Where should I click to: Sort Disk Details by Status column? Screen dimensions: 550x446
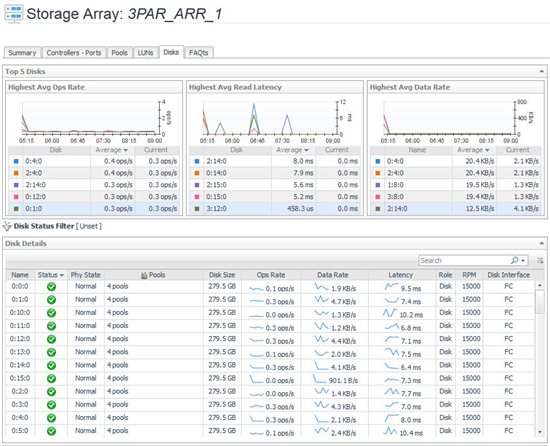[51, 275]
